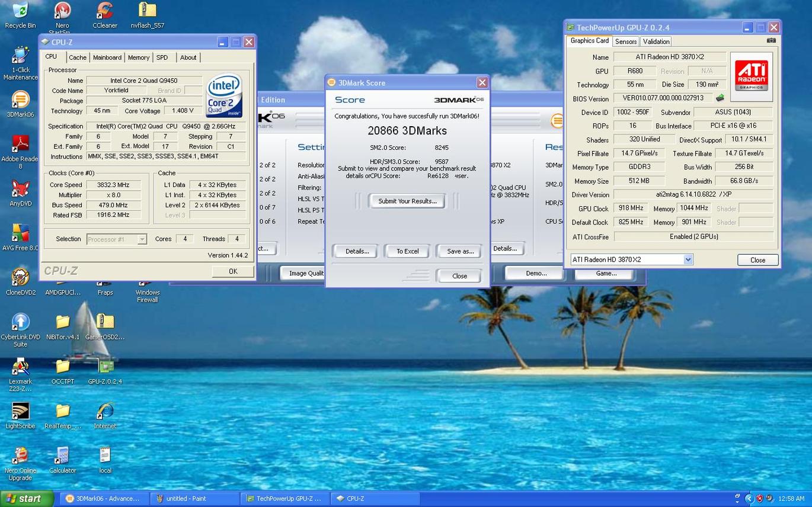Select the About tab in CPU-Z
Viewport: 812px width, 507px height.
188,57
